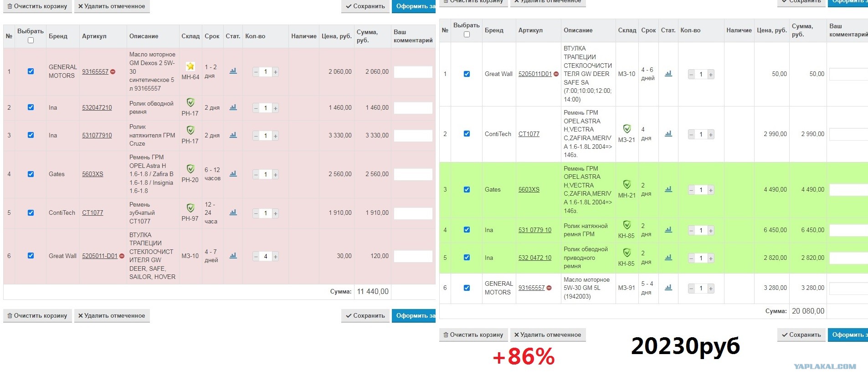This screenshot has height=380, width=868.
Task: Click comment field for Great Wall in left cart
Action: pyautogui.click(x=413, y=256)
